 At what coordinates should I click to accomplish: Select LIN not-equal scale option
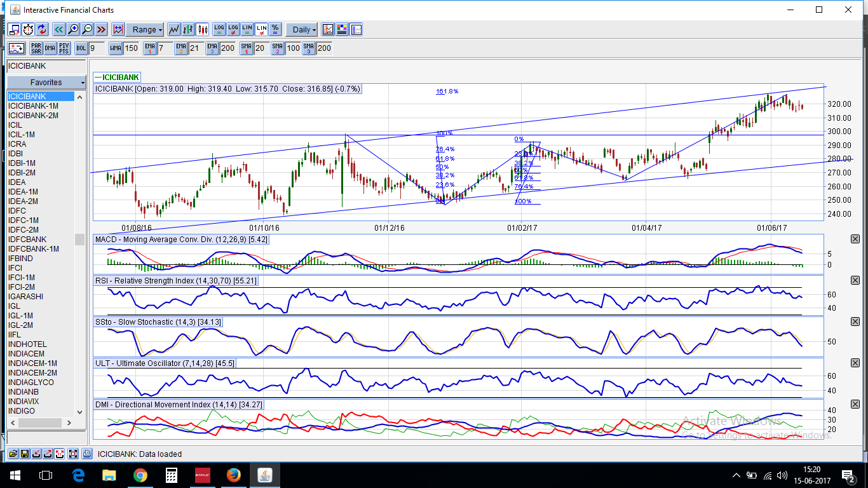[x=261, y=29]
